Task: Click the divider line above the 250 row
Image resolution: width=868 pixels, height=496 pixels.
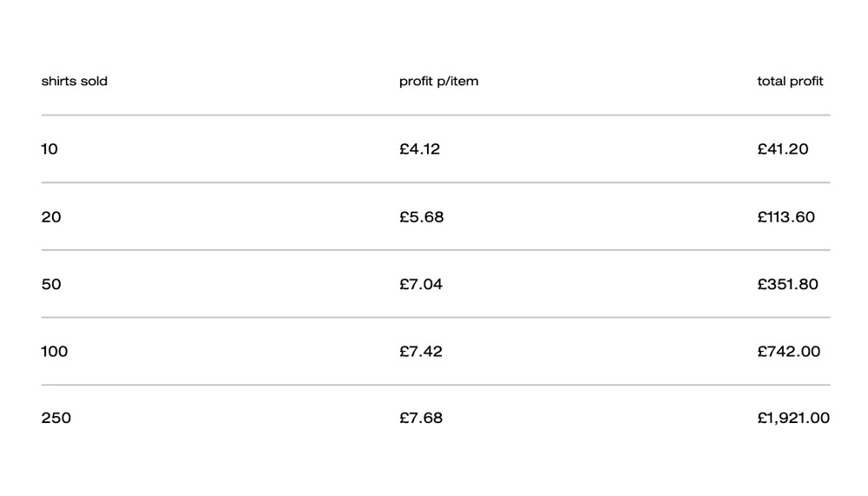Action: (436, 385)
